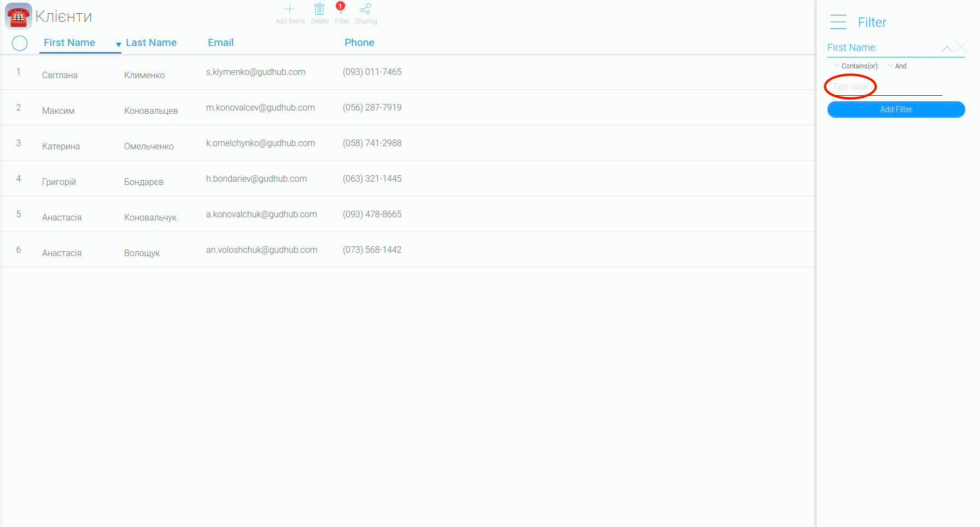Click the Add Items plus icon
Image resolution: width=980 pixels, height=527 pixels.
point(290,9)
